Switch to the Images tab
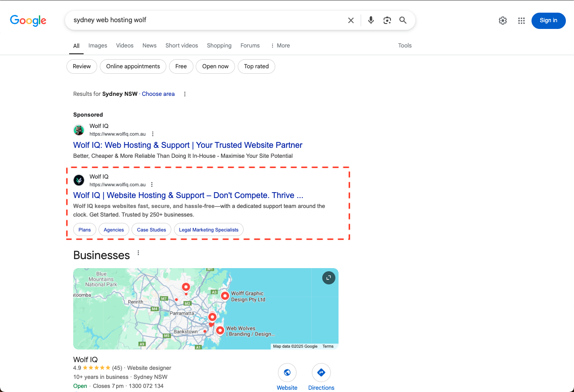 98,46
